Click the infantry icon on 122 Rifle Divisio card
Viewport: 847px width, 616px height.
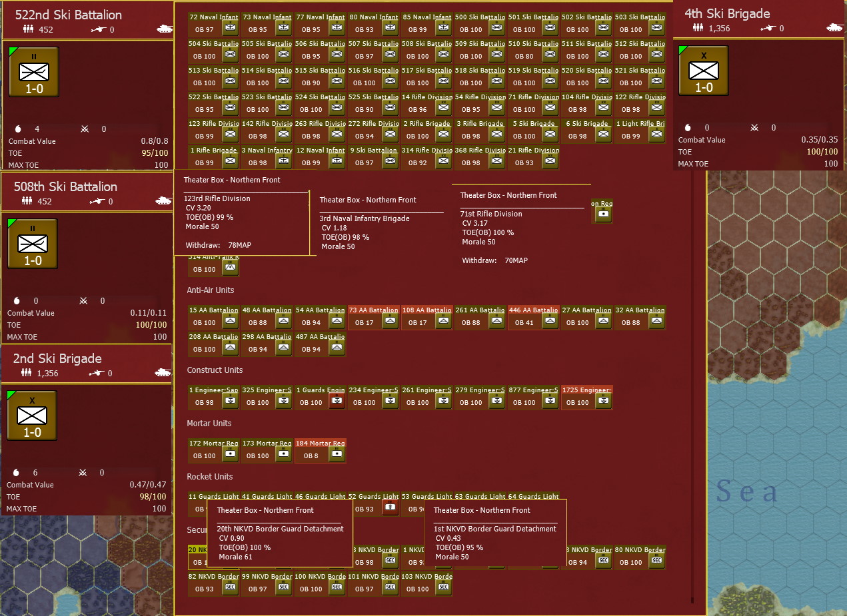click(656, 109)
